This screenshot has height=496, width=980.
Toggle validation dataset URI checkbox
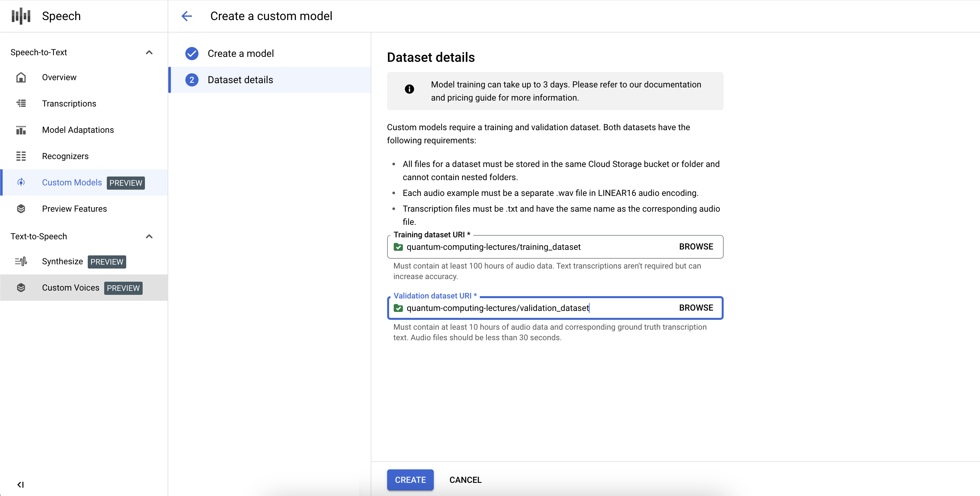[x=399, y=308]
